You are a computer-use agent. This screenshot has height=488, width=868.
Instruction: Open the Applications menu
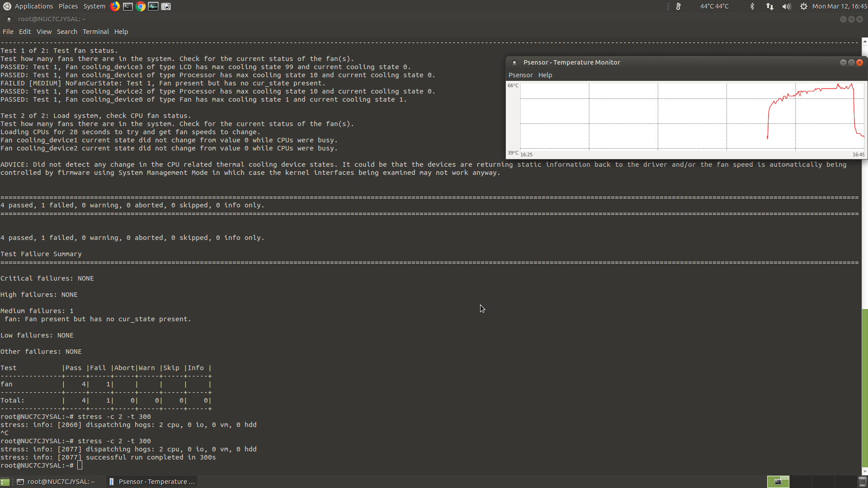[x=34, y=6]
